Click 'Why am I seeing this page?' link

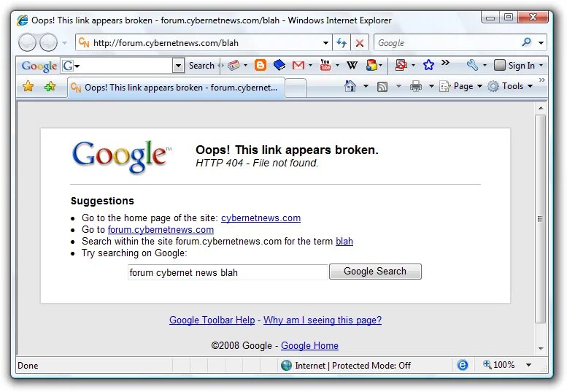[x=323, y=320]
